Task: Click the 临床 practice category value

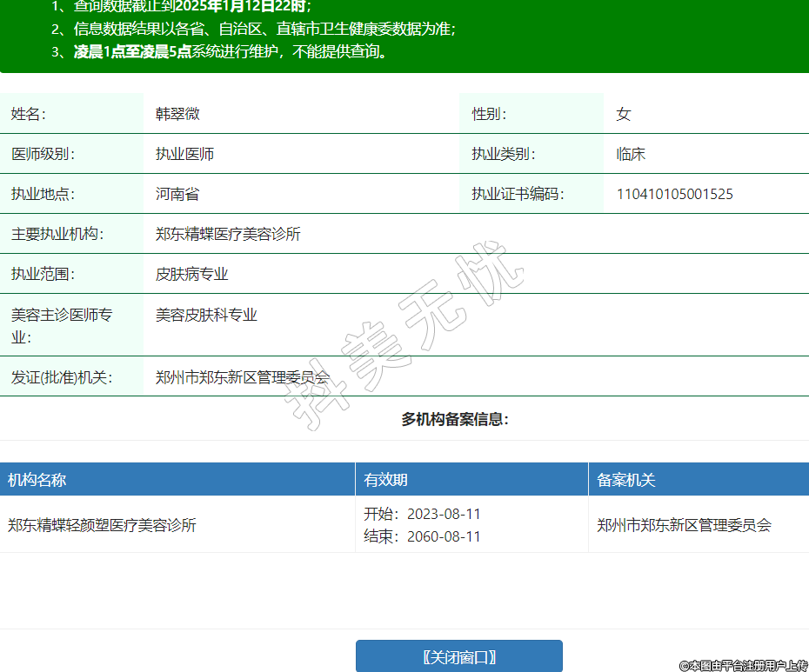Action: coord(631,154)
